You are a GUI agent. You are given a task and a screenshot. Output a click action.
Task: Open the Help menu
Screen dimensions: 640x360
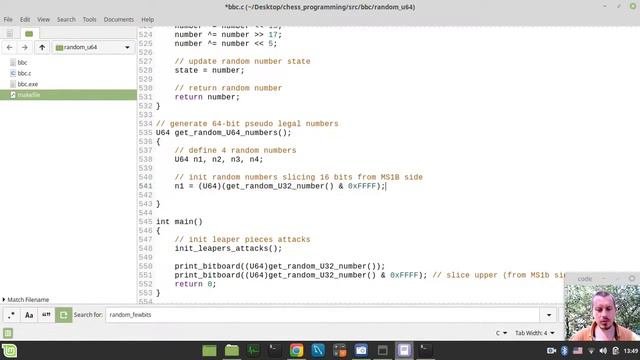[148, 19]
